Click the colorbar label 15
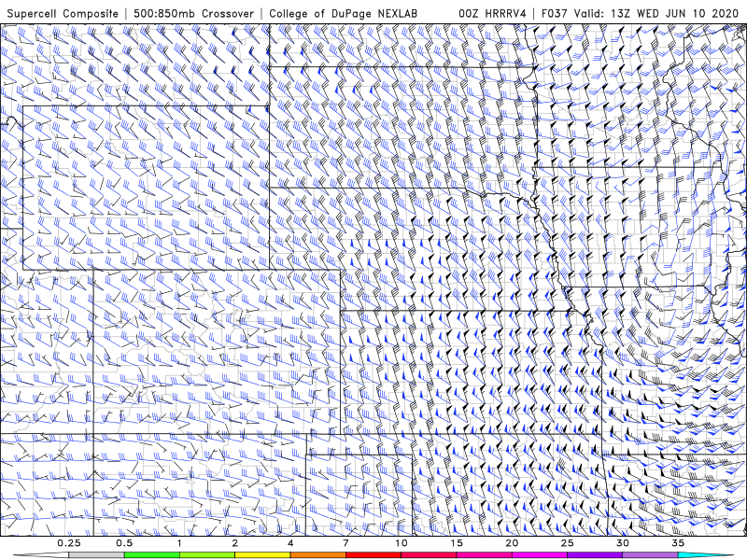Screen dimensions: 747x560 point(457,543)
